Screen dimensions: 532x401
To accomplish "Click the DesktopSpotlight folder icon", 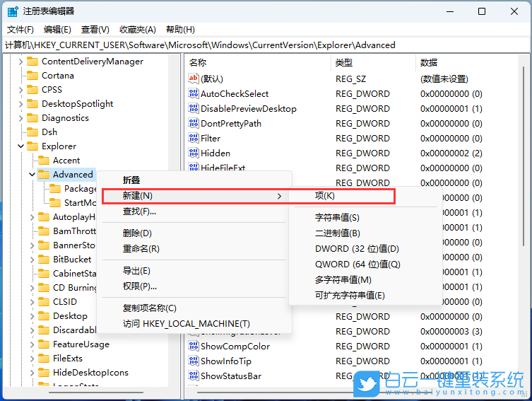I will 32,104.
